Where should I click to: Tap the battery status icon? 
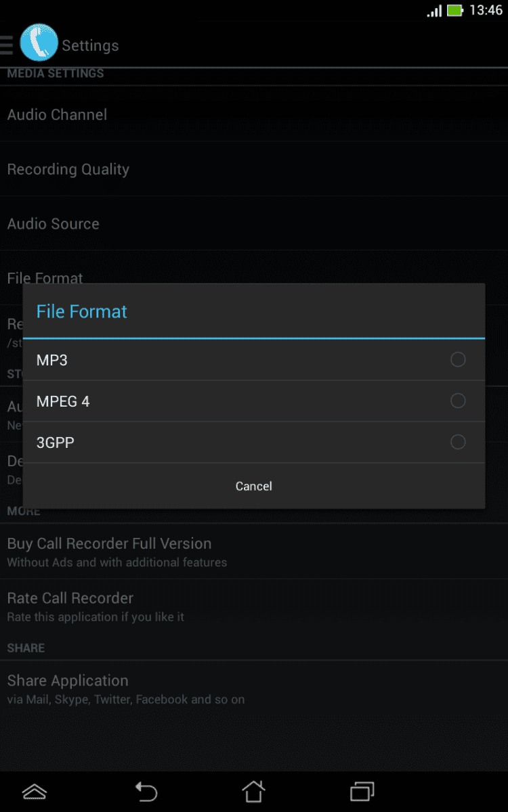(454, 11)
